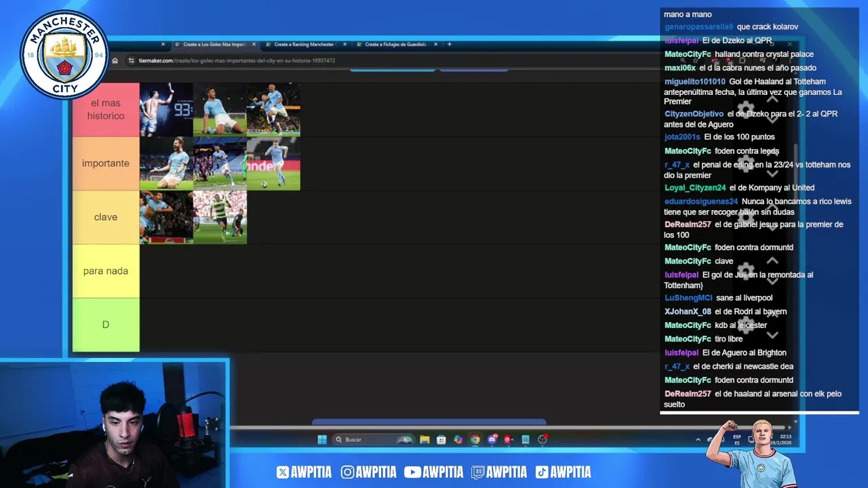This screenshot has height=488, width=868.
Task: Click the ESP language indicator
Action: [737, 439]
